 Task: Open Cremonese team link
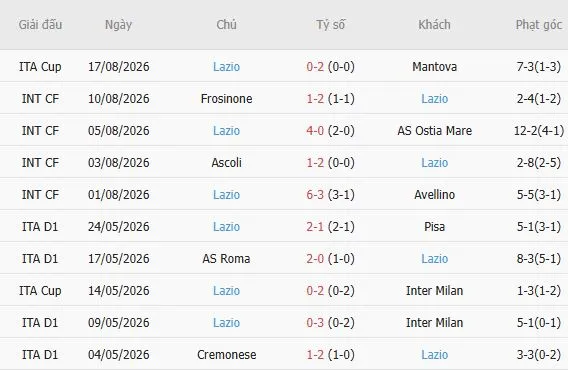tap(226, 354)
